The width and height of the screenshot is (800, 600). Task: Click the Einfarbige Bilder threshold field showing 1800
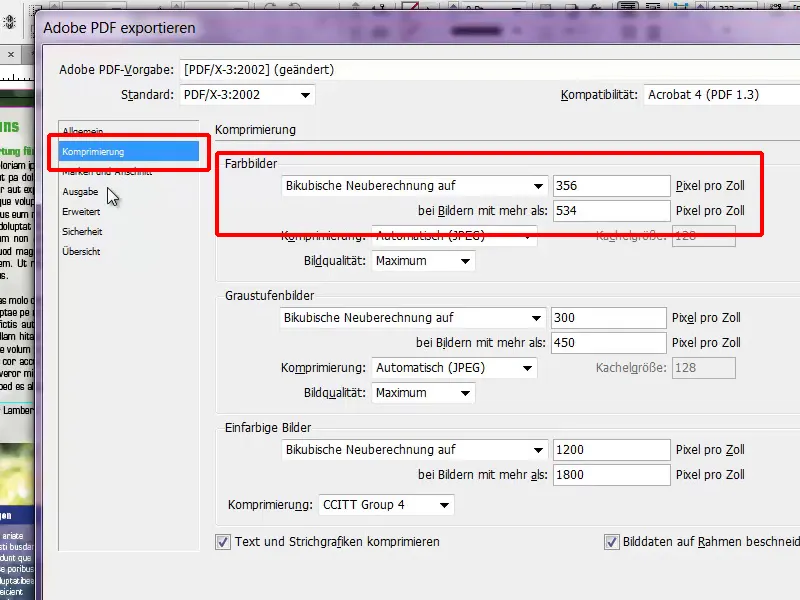611,474
